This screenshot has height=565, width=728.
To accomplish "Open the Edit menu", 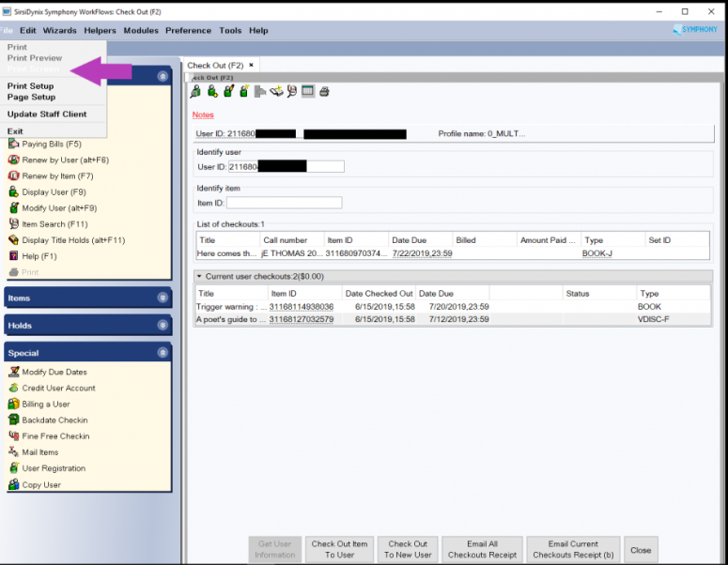I will pyautogui.click(x=28, y=31).
